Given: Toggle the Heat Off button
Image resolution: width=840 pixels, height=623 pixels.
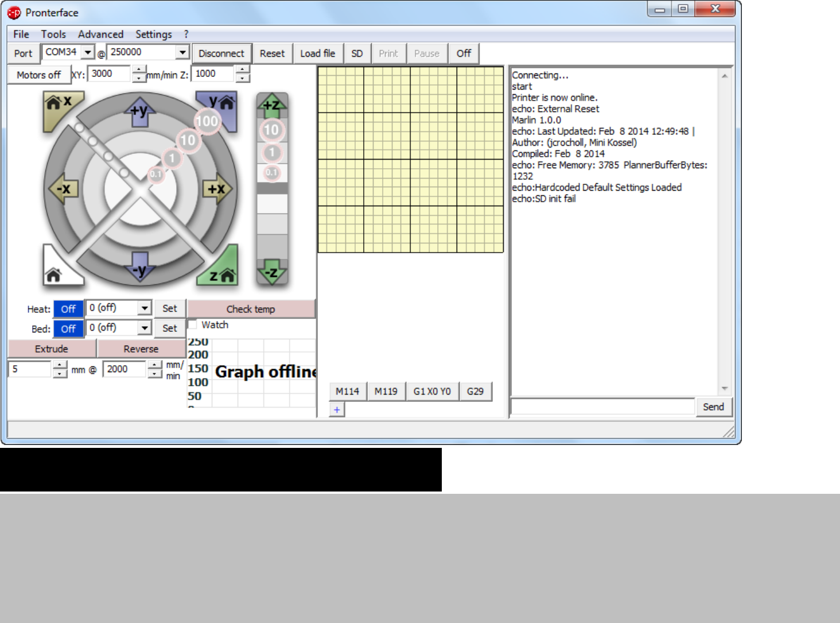Looking at the screenshot, I should point(68,309).
